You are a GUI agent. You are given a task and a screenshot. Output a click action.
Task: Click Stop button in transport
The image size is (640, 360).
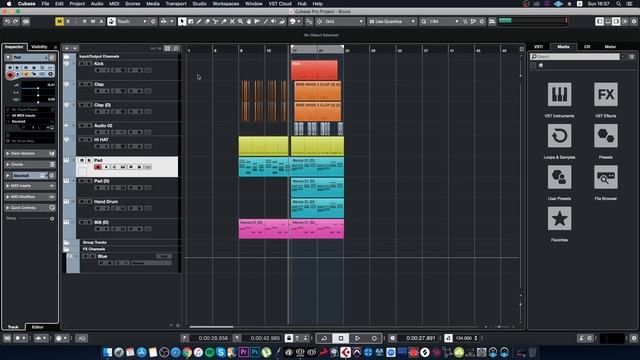[x=341, y=338]
